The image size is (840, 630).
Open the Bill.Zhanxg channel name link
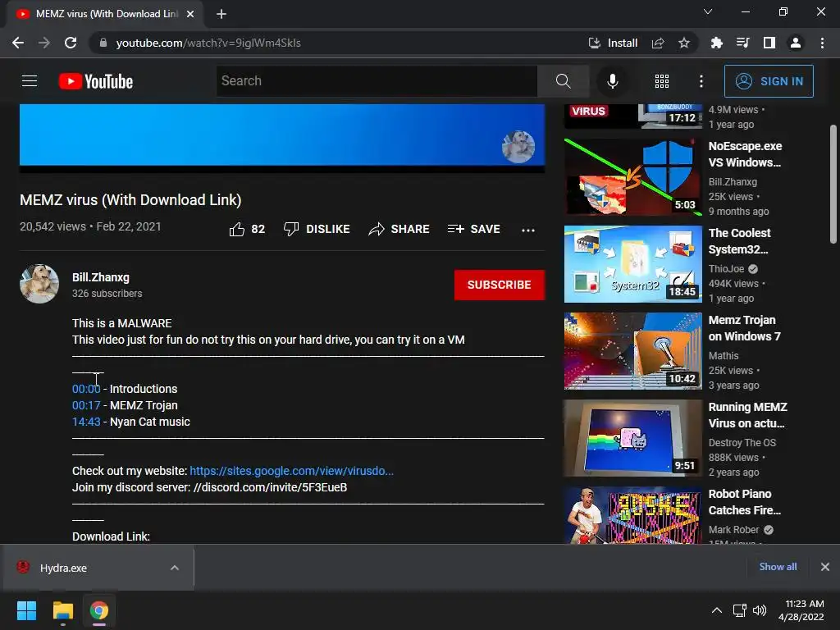click(x=101, y=277)
